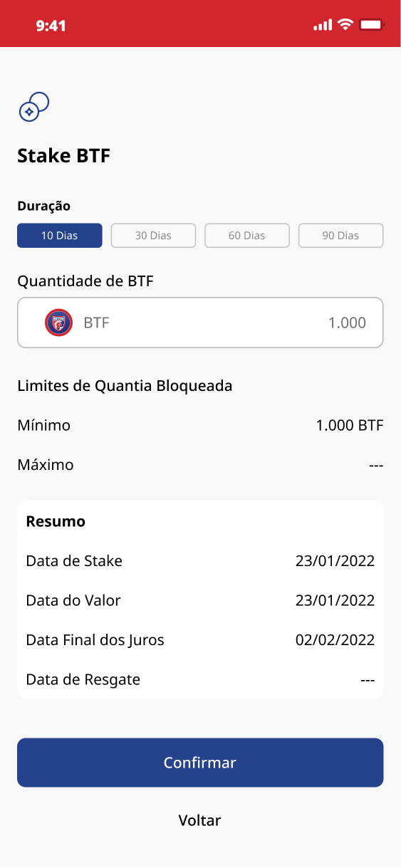Tap the battery indicator icon
Screen dimensions: 401x868
click(x=372, y=25)
